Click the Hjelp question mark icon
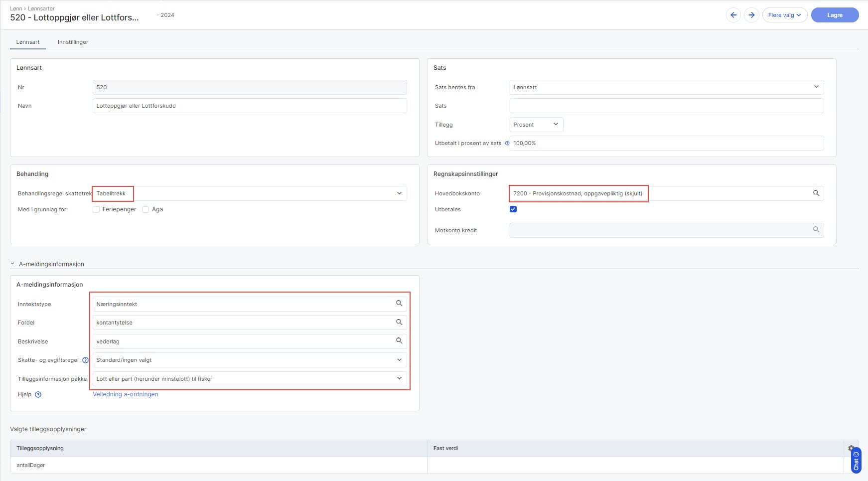Image resolution: width=868 pixels, height=481 pixels. click(x=38, y=395)
